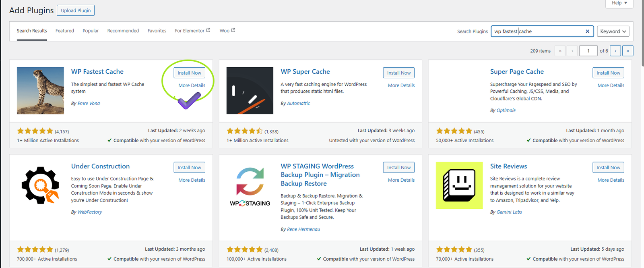Viewport: 644px width, 268px height.
Task: Expand the Help panel
Action: (619, 3)
